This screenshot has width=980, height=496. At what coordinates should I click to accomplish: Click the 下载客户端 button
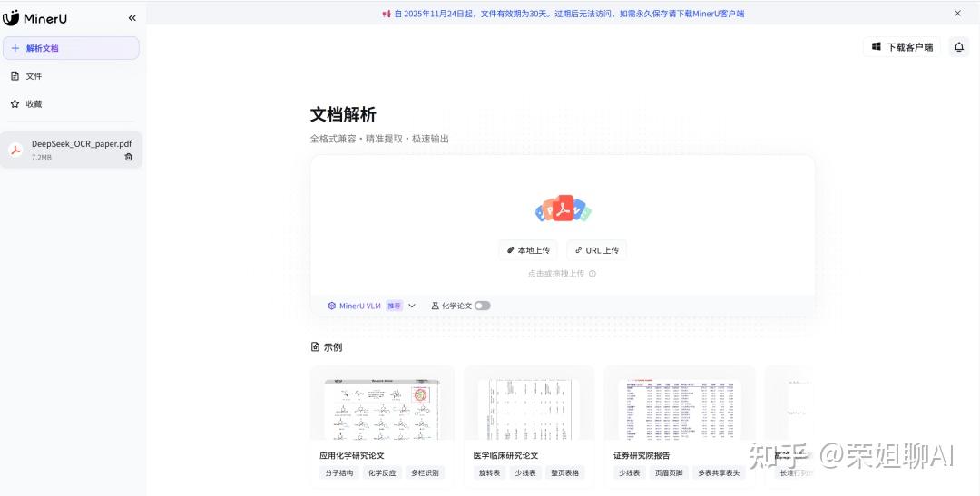(x=902, y=47)
